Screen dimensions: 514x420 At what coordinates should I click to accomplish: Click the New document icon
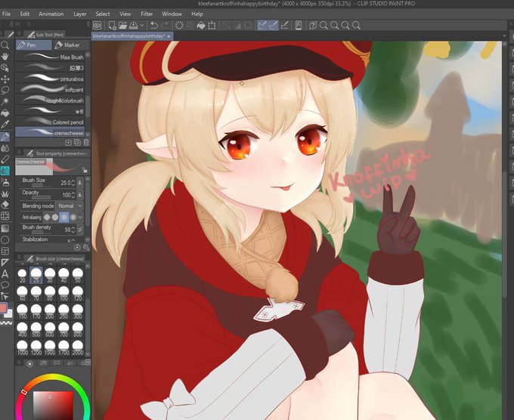pyautogui.click(x=112, y=25)
